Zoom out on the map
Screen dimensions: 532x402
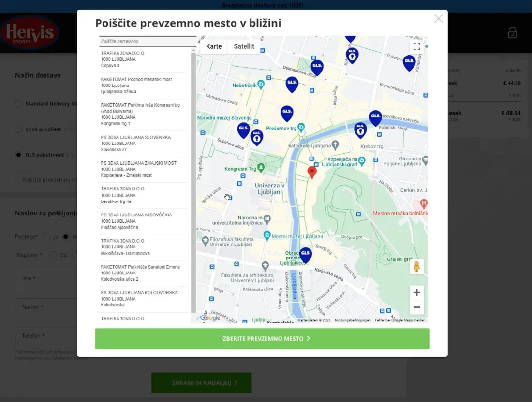[x=416, y=307]
